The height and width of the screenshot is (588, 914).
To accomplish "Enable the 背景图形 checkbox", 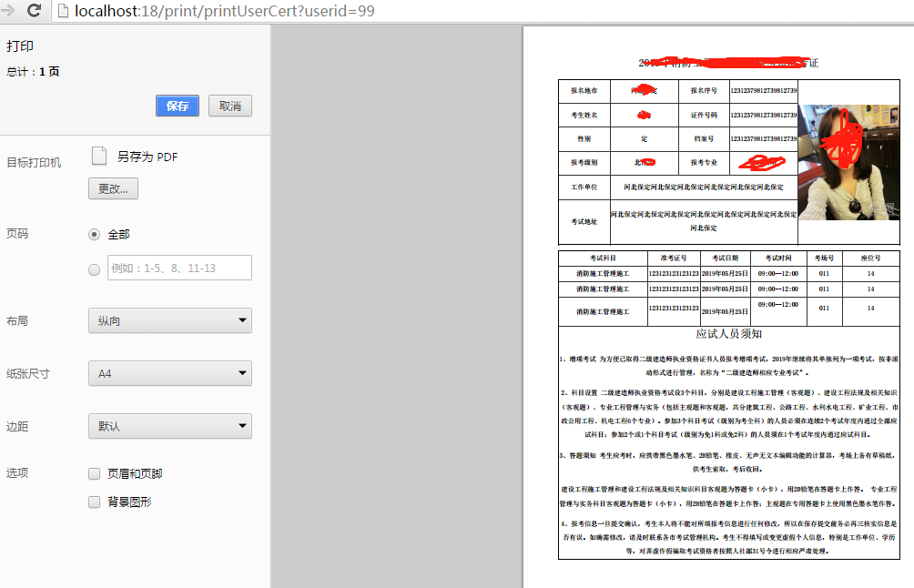I will pyautogui.click(x=94, y=502).
